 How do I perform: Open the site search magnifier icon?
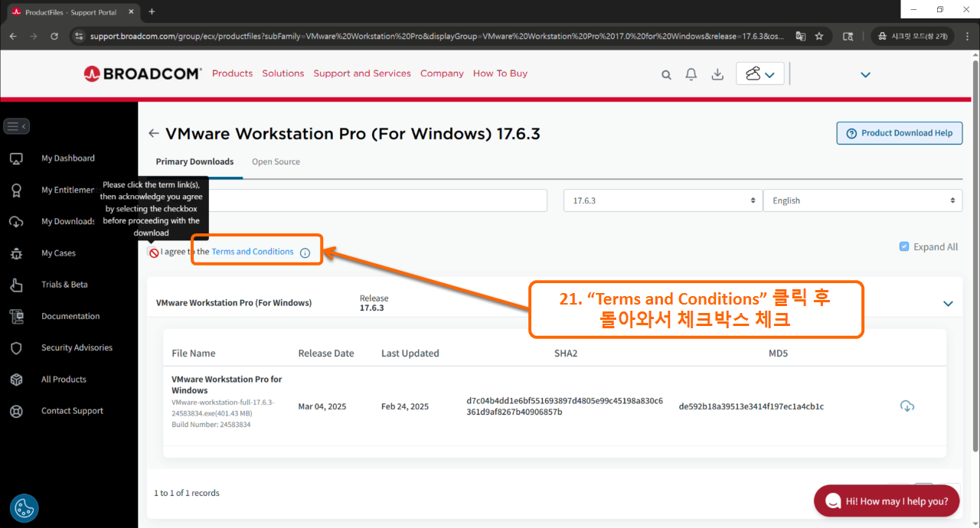tap(666, 74)
